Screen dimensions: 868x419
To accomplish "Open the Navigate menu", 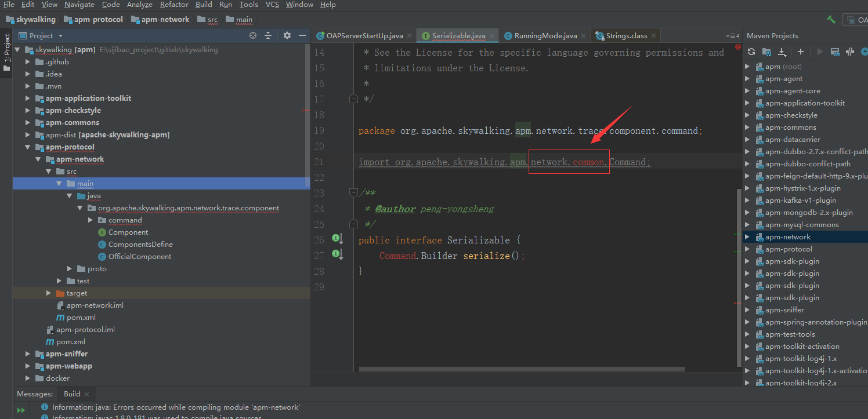I will (x=79, y=5).
